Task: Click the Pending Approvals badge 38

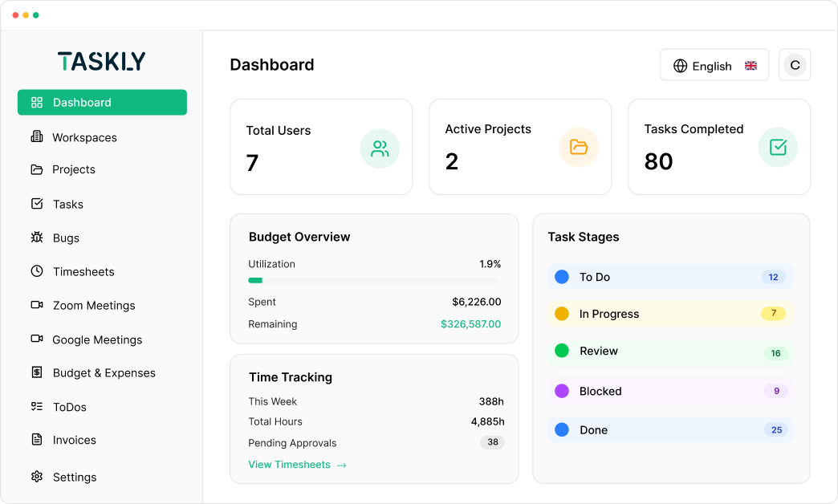Action: (x=493, y=442)
